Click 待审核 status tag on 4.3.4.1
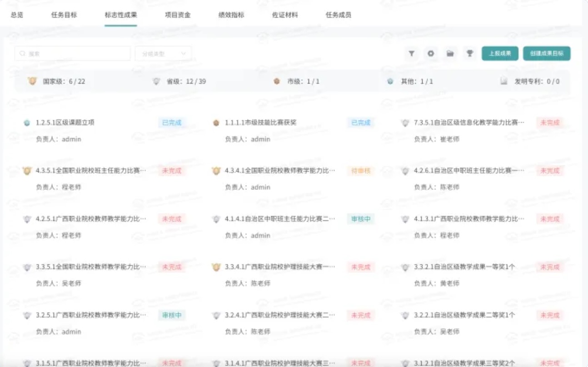 tap(361, 171)
